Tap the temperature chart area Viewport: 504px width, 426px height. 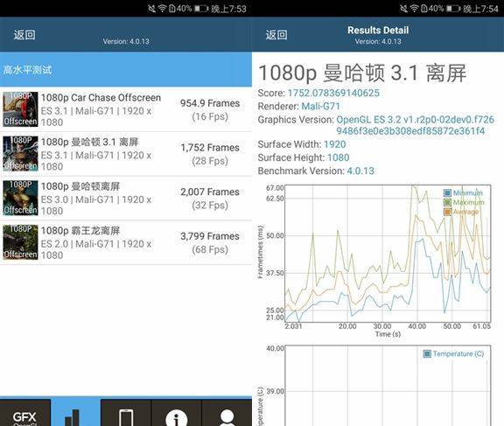(388, 386)
